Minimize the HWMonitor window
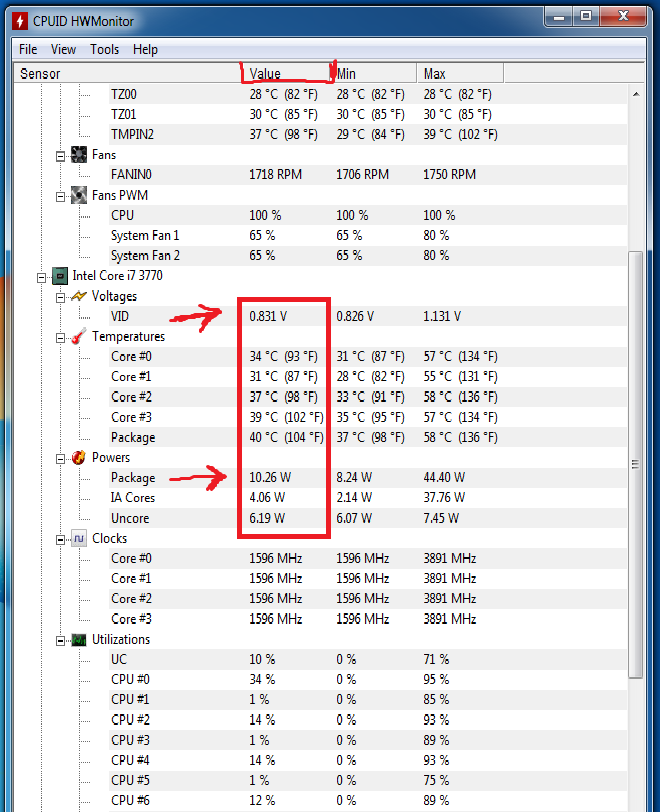This screenshot has width=662, height=812. tap(559, 17)
